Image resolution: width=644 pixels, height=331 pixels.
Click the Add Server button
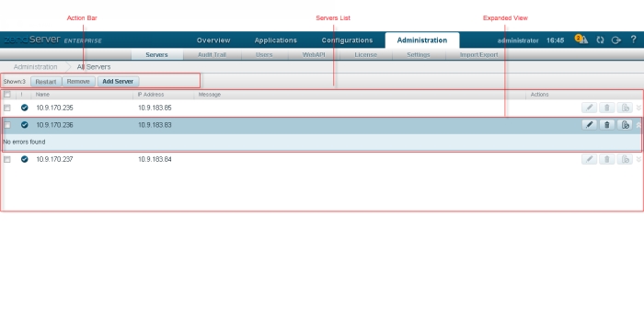pyautogui.click(x=118, y=81)
